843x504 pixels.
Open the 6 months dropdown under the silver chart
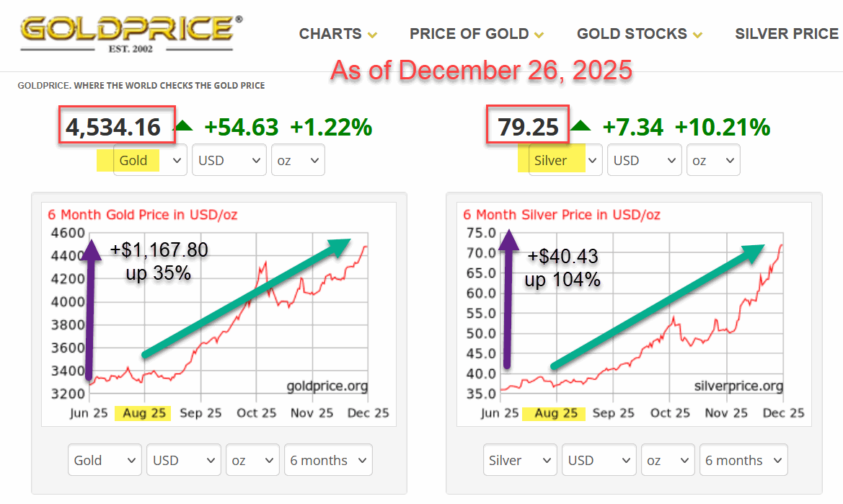[x=743, y=459]
